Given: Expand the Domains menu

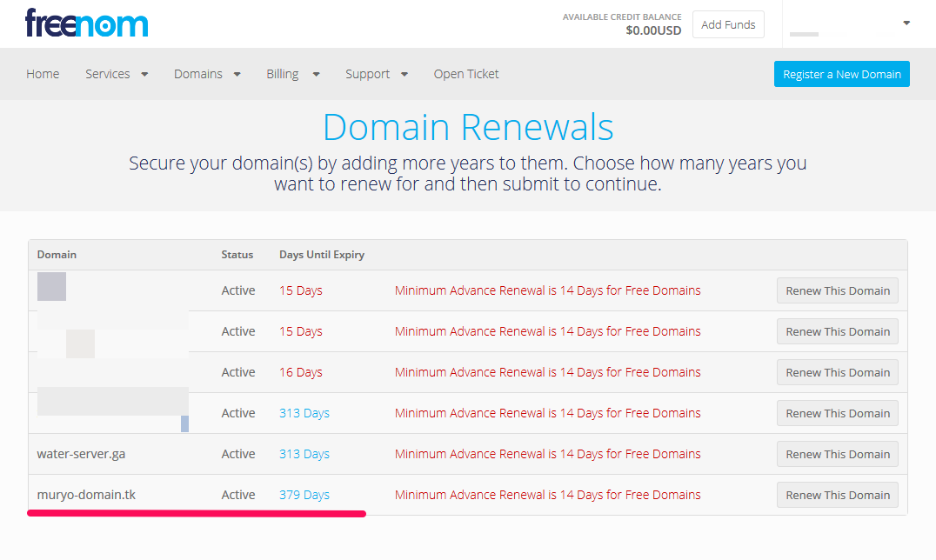Looking at the screenshot, I should click(207, 74).
